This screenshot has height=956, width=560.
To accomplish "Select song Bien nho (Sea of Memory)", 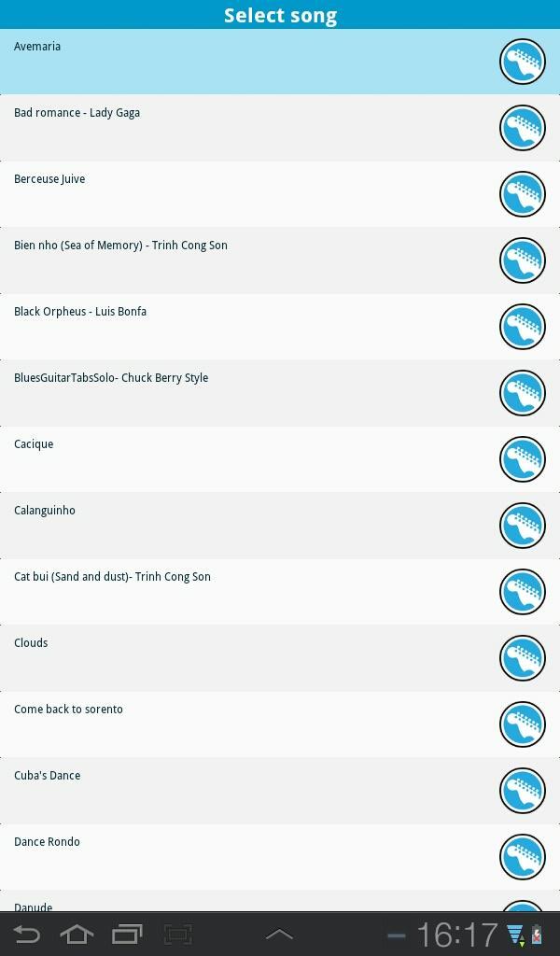I will tap(280, 260).
